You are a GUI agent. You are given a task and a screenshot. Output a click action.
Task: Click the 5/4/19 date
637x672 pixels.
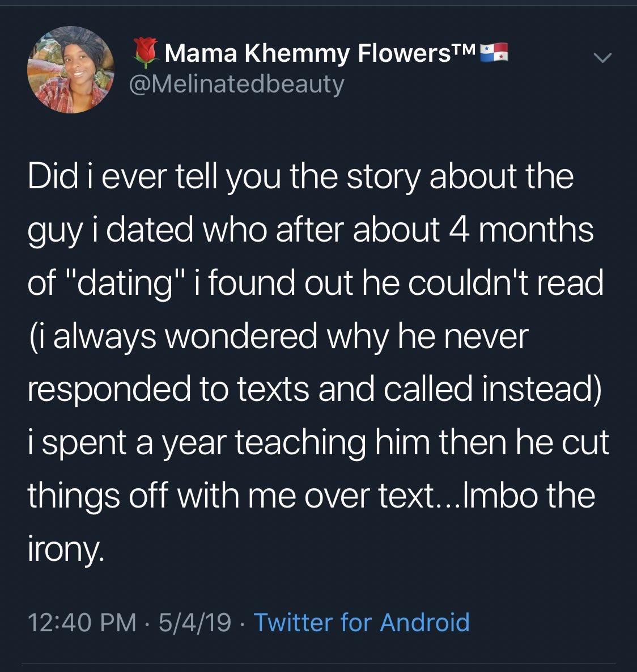[x=194, y=622]
